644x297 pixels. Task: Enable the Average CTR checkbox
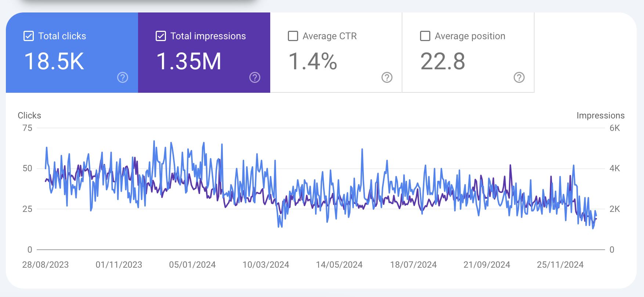point(293,36)
